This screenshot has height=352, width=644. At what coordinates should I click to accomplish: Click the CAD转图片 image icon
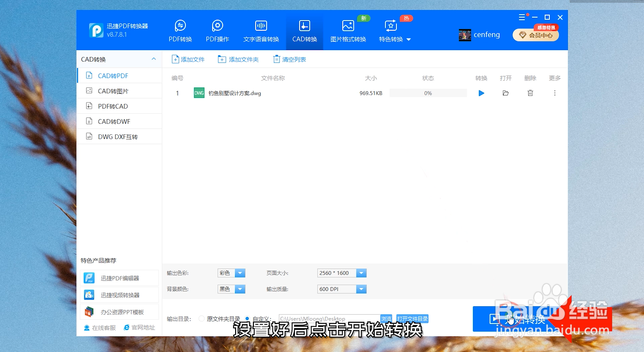click(89, 90)
